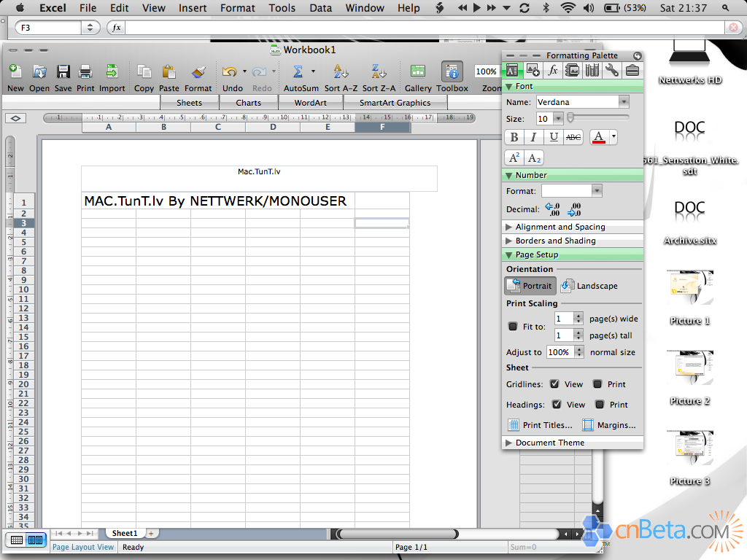Open the font Size dropdown
This screenshot has width=747, height=560.
(x=558, y=118)
